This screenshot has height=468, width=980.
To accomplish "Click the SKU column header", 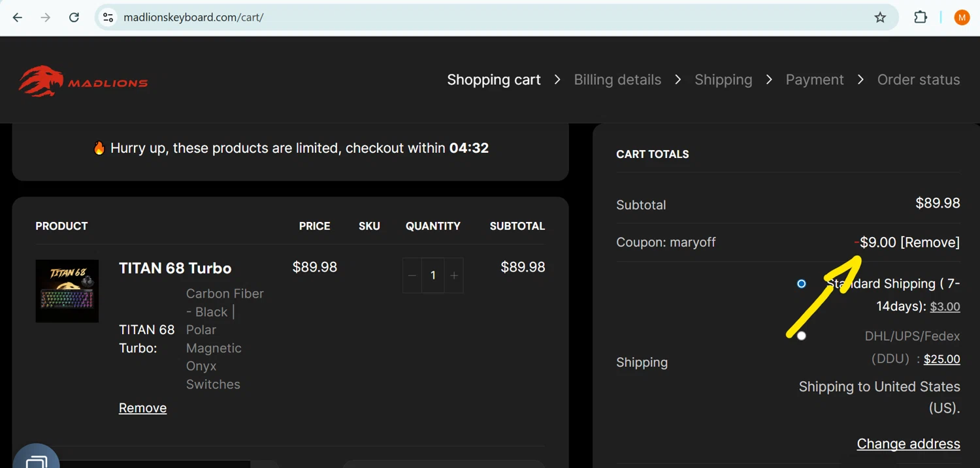I will coord(369,226).
